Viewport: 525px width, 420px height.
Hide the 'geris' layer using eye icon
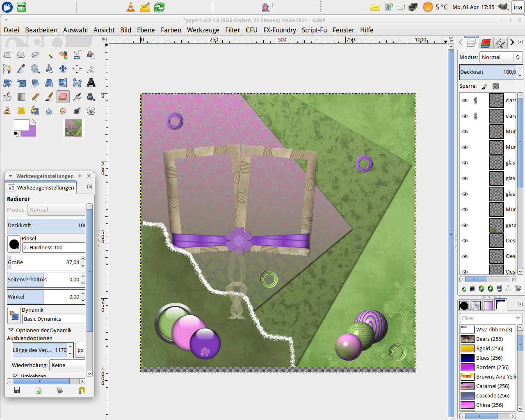tap(465, 225)
